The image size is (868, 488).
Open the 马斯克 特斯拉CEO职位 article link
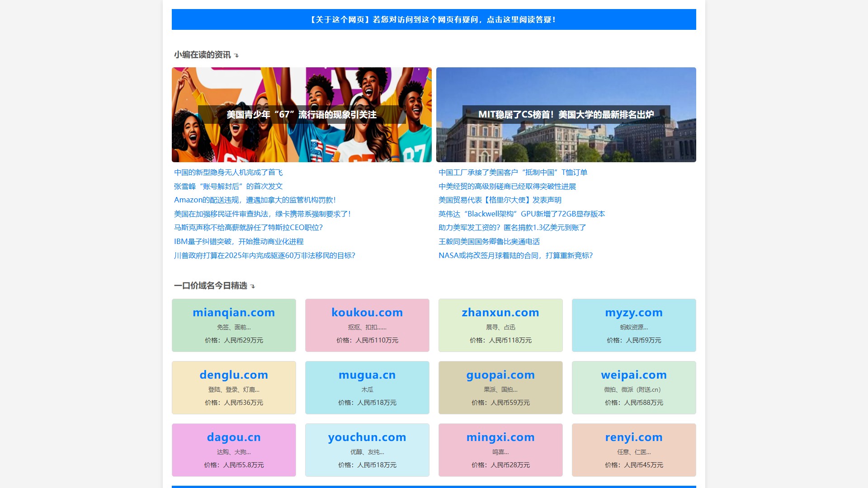coord(248,227)
